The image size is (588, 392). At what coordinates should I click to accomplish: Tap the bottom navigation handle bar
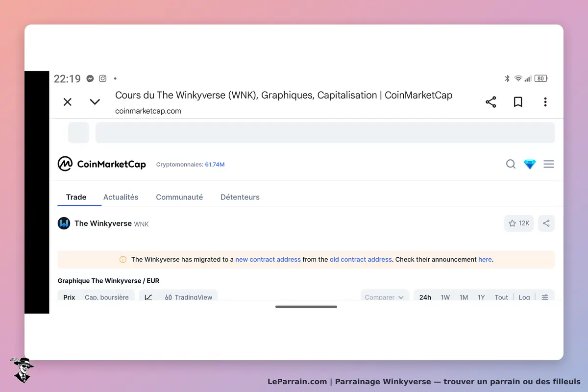point(306,307)
